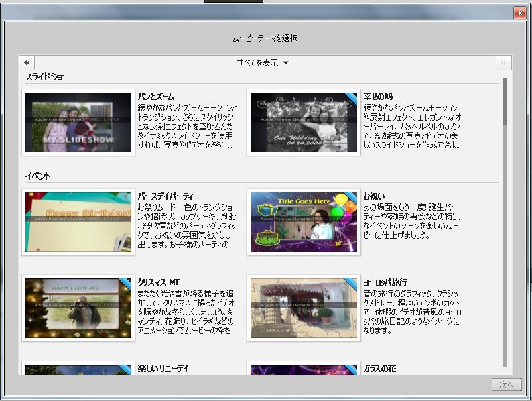Select the クリスマス_MT theme thumbnail
This screenshot has width=532, height=401.
click(78, 308)
